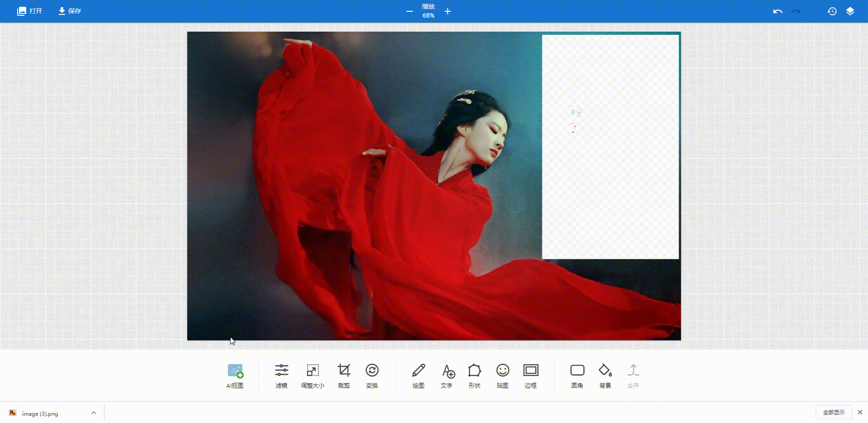The height and width of the screenshot is (423, 868).
Task: Open the 变换 transform tool
Action: (372, 376)
